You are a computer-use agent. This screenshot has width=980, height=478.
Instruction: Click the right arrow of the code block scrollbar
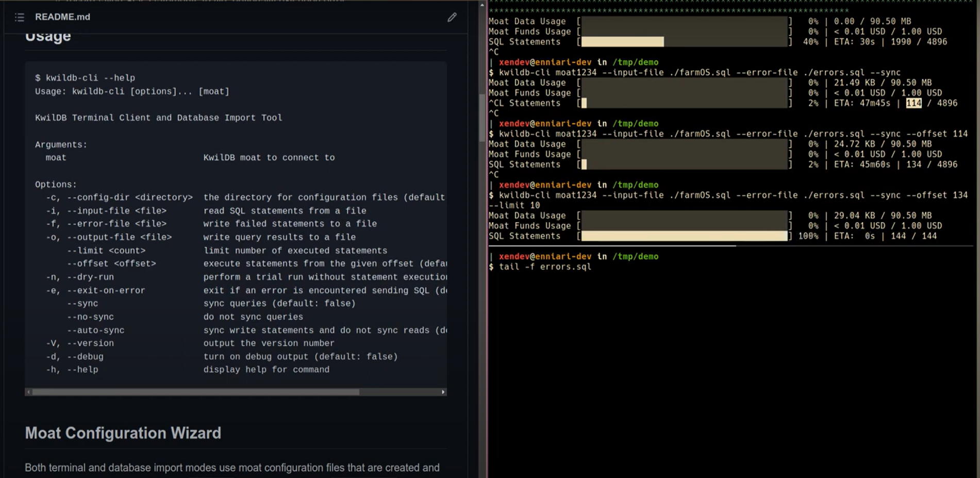point(443,392)
